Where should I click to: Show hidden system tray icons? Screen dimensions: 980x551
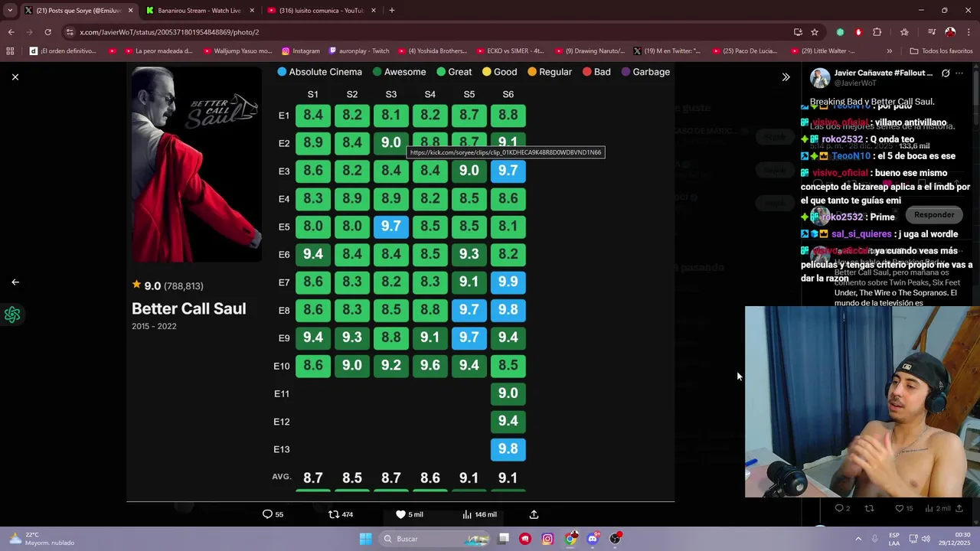click(858, 539)
